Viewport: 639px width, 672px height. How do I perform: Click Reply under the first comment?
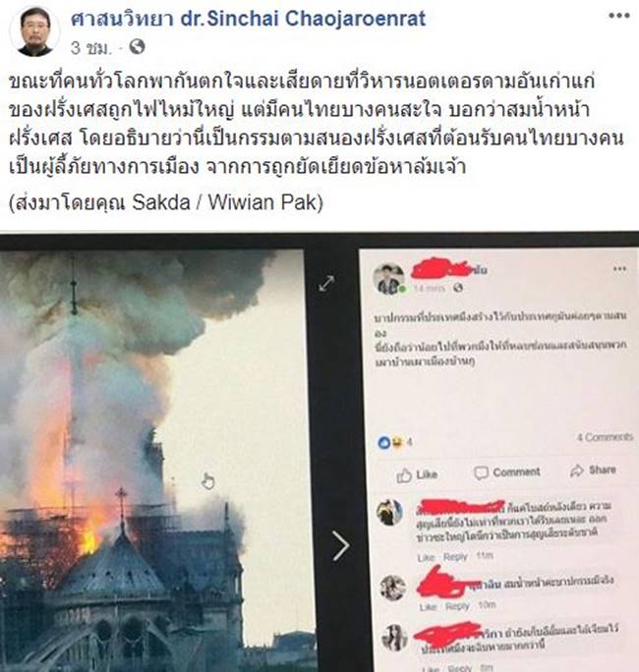(x=455, y=557)
